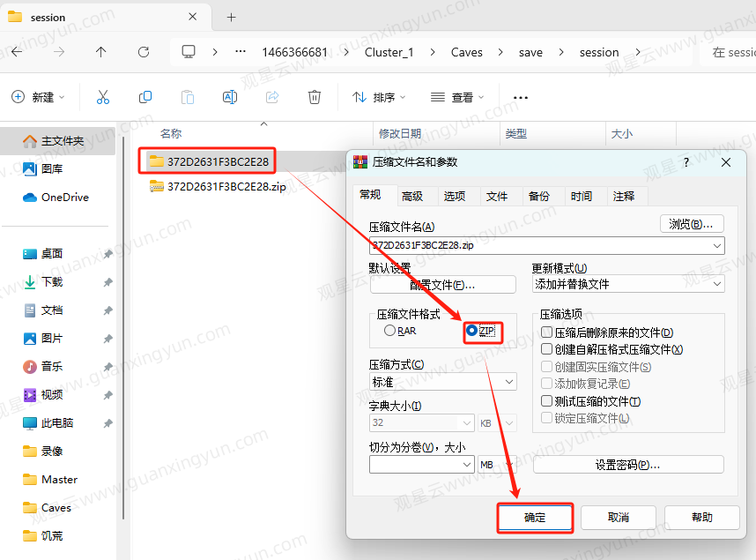Viewport: 756px width, 560px height.
Task: Select the ZIP archive format option
Action: (x=473, y=331)
